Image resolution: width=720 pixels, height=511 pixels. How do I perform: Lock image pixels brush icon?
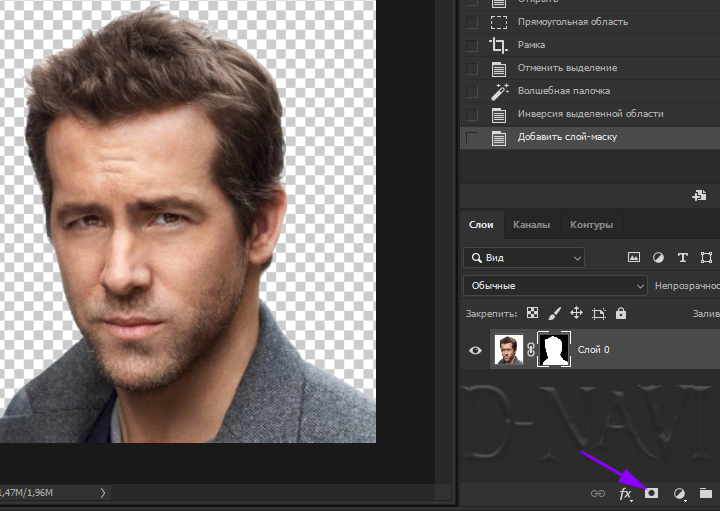tap(555, 313)
